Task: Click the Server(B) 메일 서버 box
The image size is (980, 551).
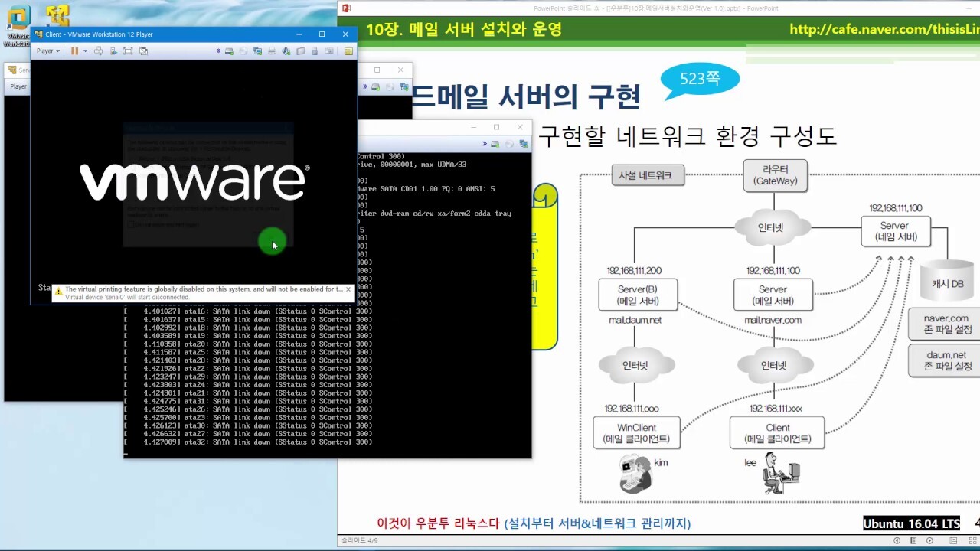Action: 637,295
